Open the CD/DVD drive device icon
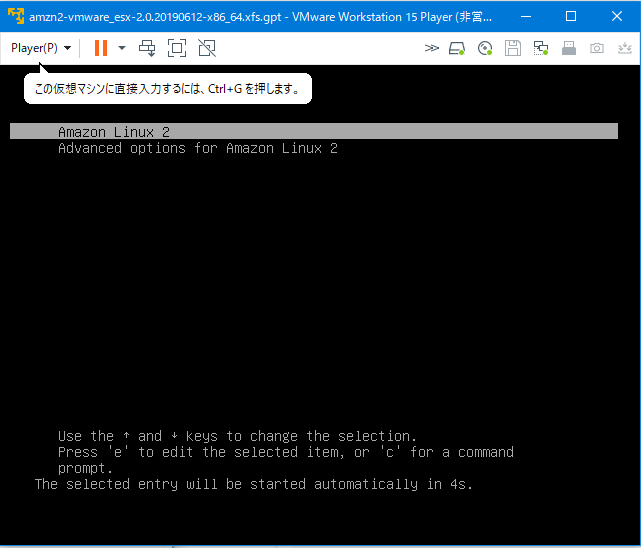The width and height of the screenshot is (641, 548). 485,48
